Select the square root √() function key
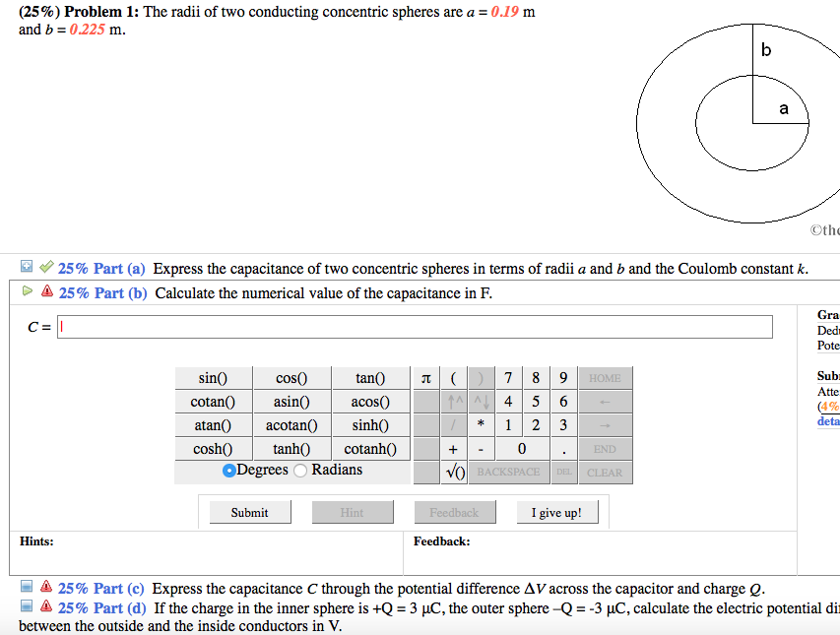This screenshot has height=635, width=840. (451, 472)
